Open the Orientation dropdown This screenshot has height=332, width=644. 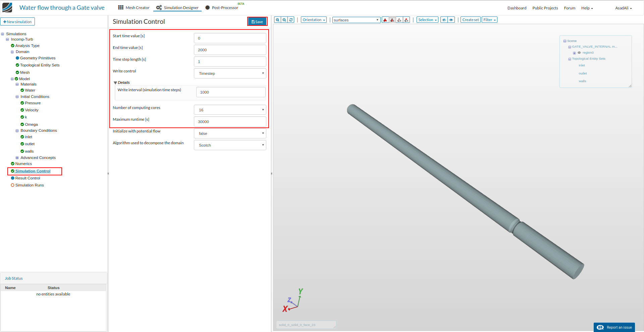click(x=314, y=20)
